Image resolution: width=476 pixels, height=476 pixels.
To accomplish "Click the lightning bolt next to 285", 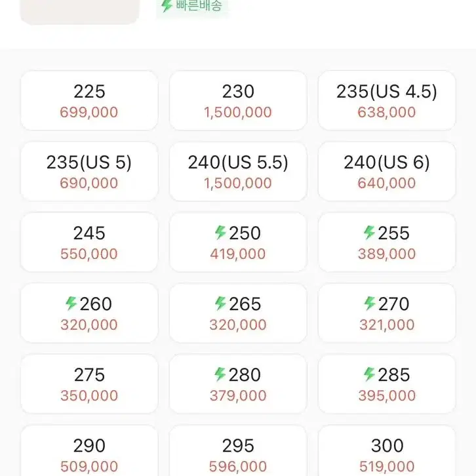I will click(x=369, y=374).
